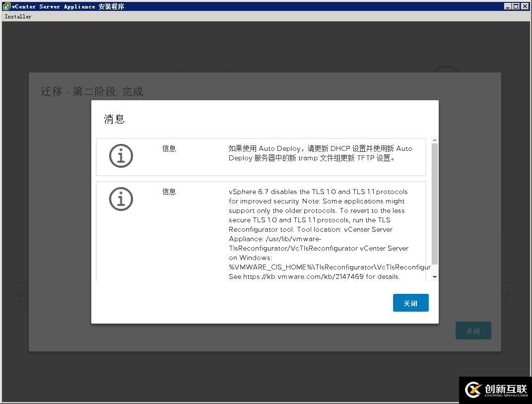532x404 pixels.
Task: Click the info icon beside the TLS message
Action: tap(121, 199)
